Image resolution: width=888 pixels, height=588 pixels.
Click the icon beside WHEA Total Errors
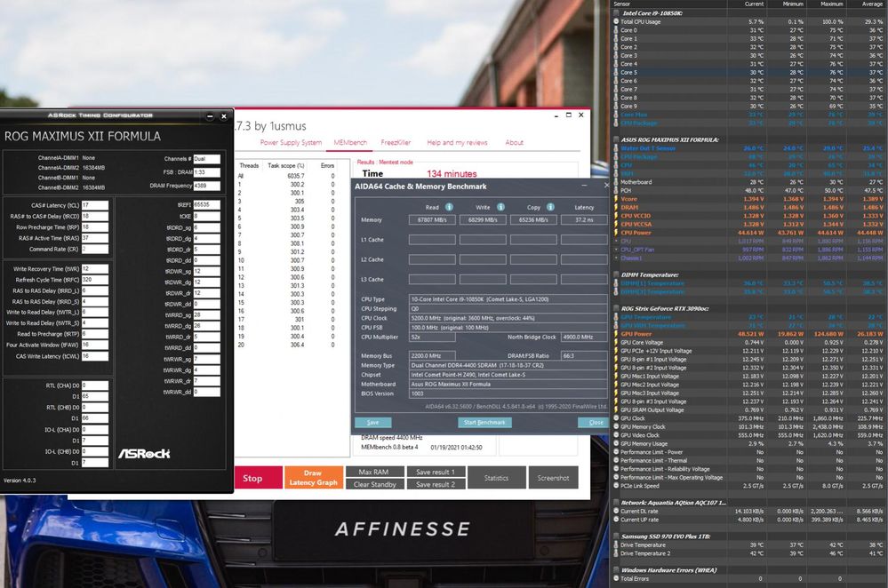point(616,578)
